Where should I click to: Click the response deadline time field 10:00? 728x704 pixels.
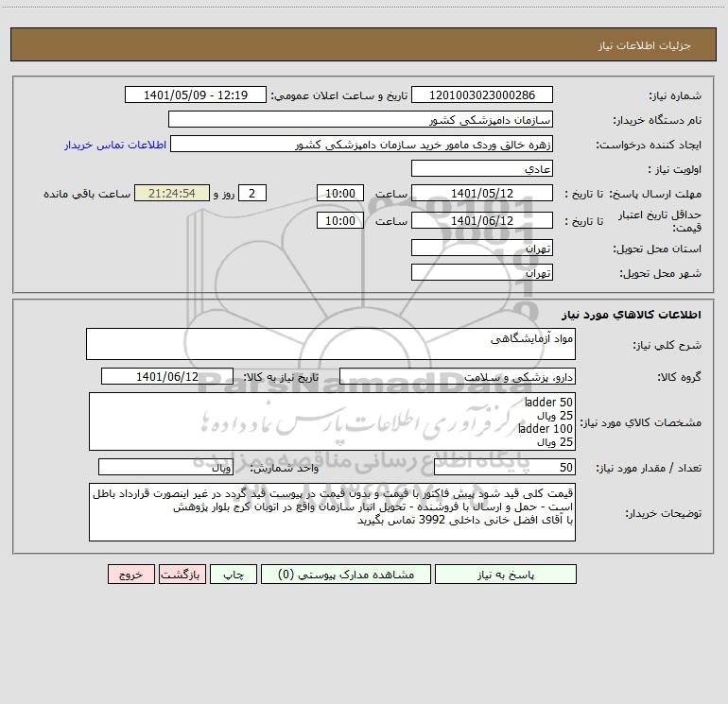(x=339, y=193)
